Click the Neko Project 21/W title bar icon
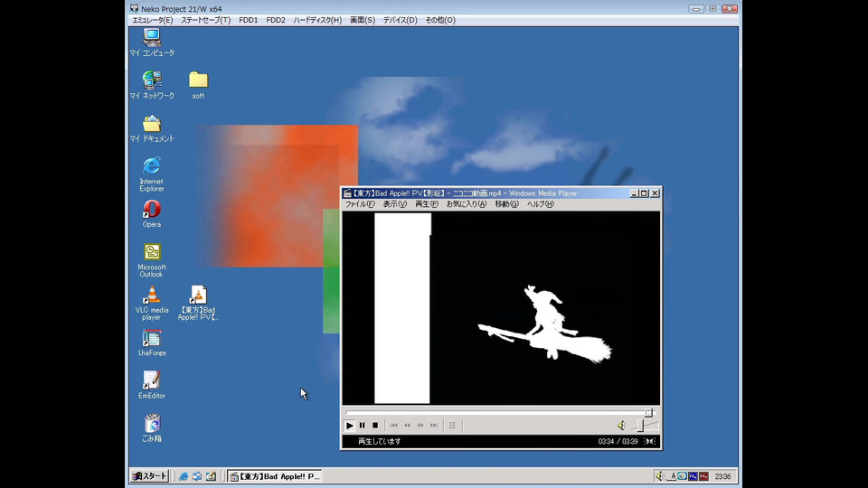 pos(134,9)
